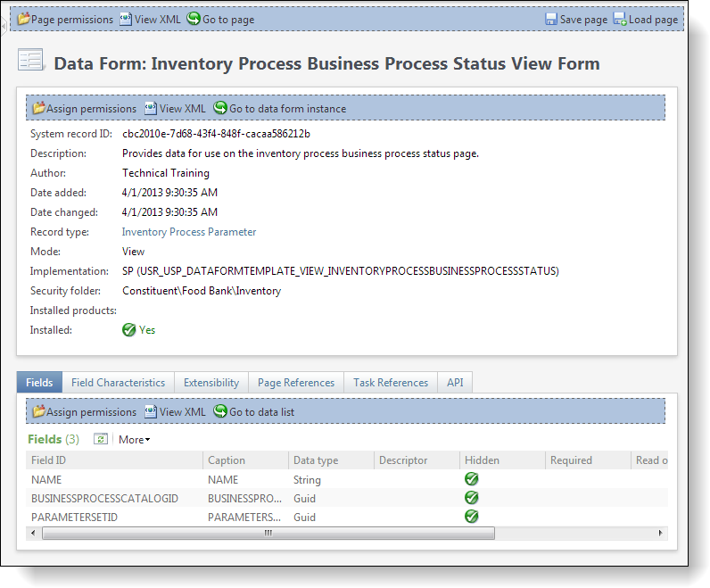Click the Go to data list icon
Image resolution: width=710 pixels, height=588 pixels.
pyautogui.click(x=220, y=411)
